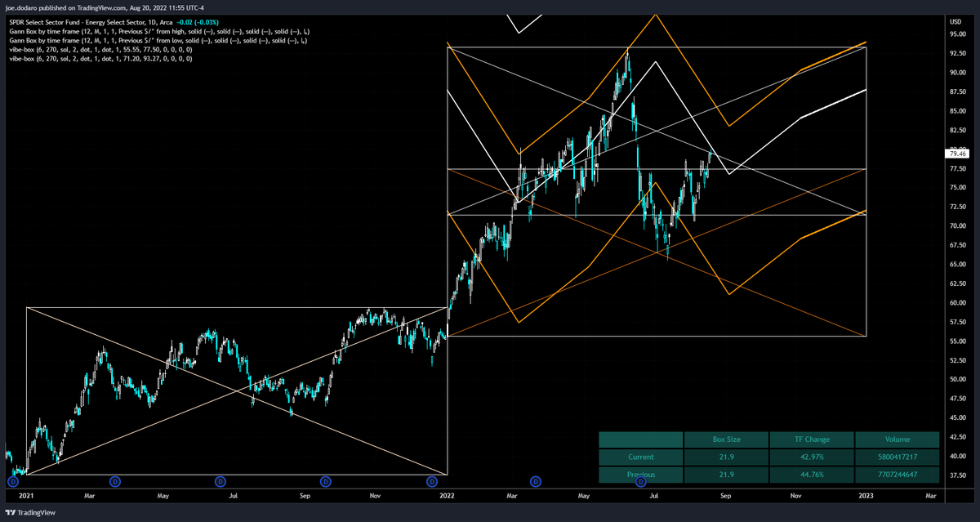Click the 42.50 price axis label

click(x=957, y=437)
